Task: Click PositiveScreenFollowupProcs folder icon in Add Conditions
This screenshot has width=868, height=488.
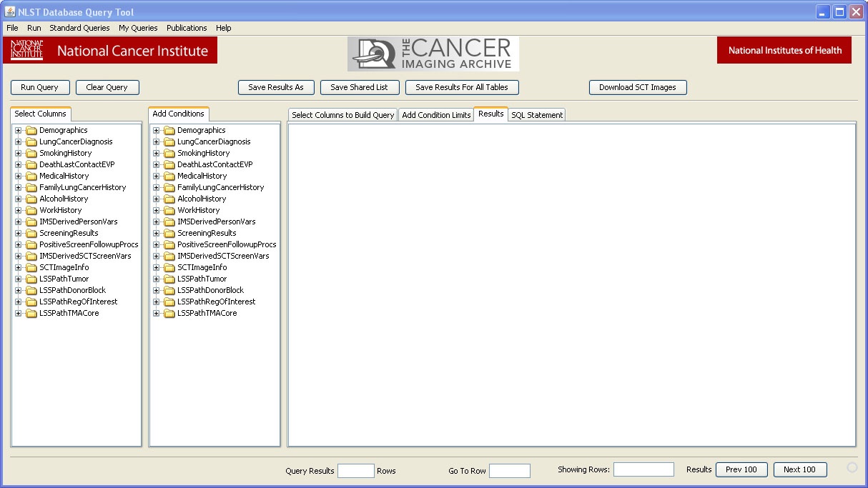Action: tap(169, 245)
